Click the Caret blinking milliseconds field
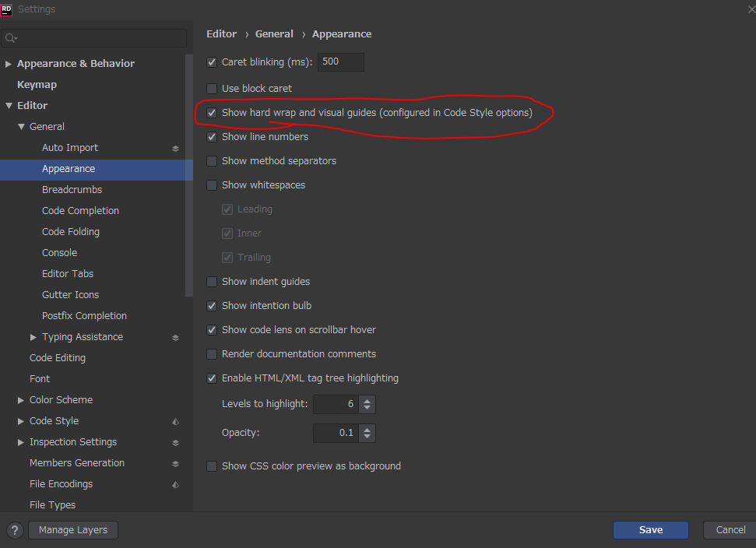756x548 pixels. 340,61
